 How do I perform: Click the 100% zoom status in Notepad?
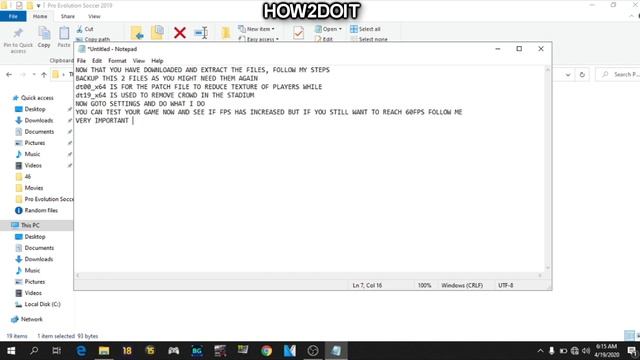coord(424,285)
